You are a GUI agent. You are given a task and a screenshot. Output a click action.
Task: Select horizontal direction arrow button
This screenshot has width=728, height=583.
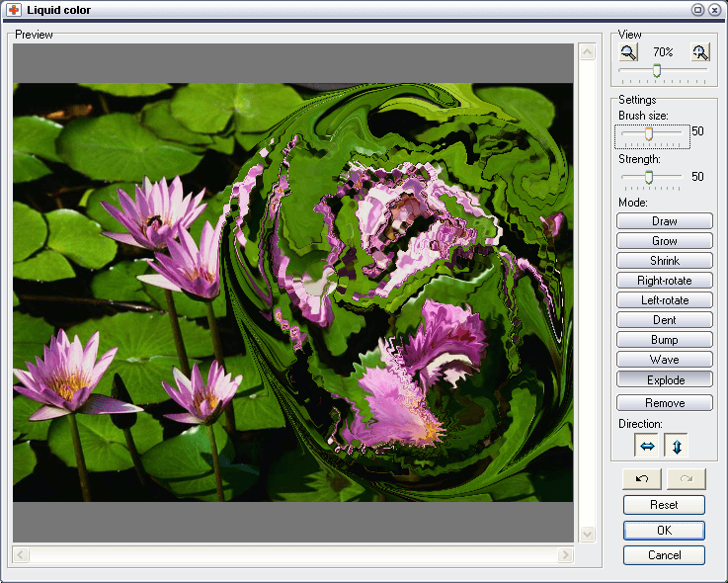pyautogui.click(x=647, y=446)
